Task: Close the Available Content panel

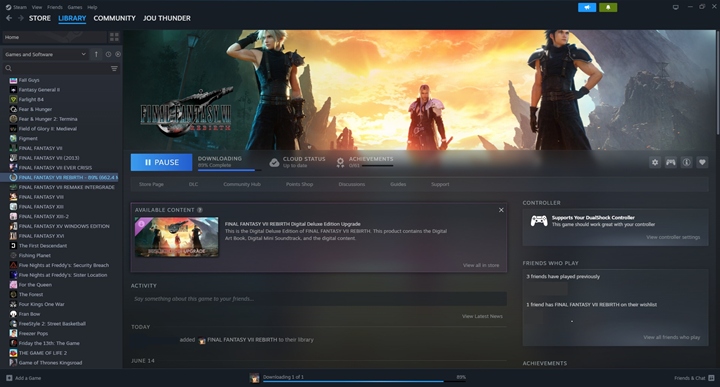Action: (501, 210)
